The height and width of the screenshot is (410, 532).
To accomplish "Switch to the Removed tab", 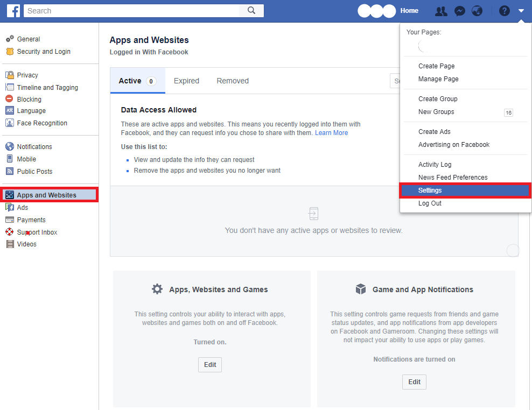I will tap(233, 81).
